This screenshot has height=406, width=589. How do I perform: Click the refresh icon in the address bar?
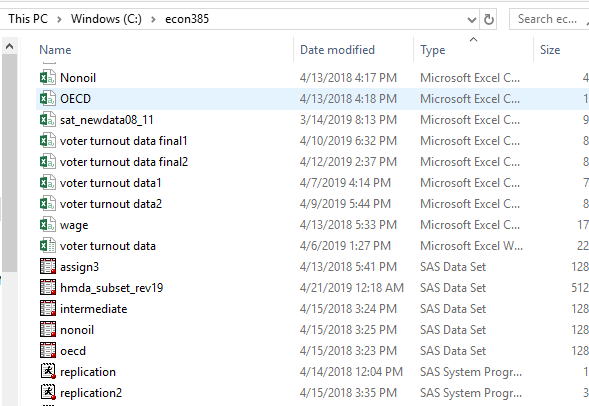pos(488,19)
